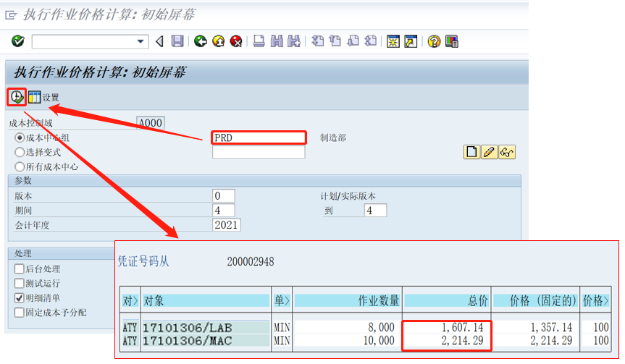
Task: Enable the 固定成本予分配 checkbox
Action: coord(19,312)
